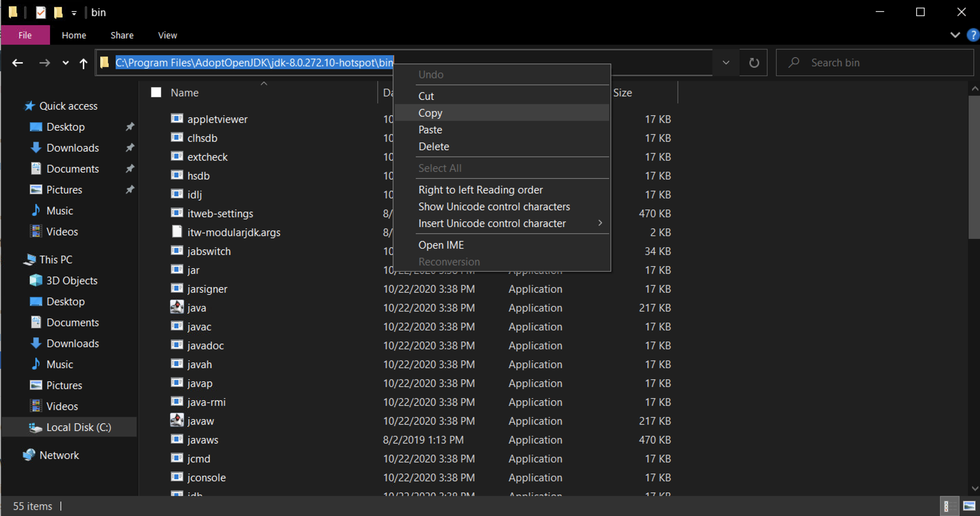Image resolution: width=980 pixels, height=516 pixels.
Task: Click the java application icon
Action: (177, 307)
